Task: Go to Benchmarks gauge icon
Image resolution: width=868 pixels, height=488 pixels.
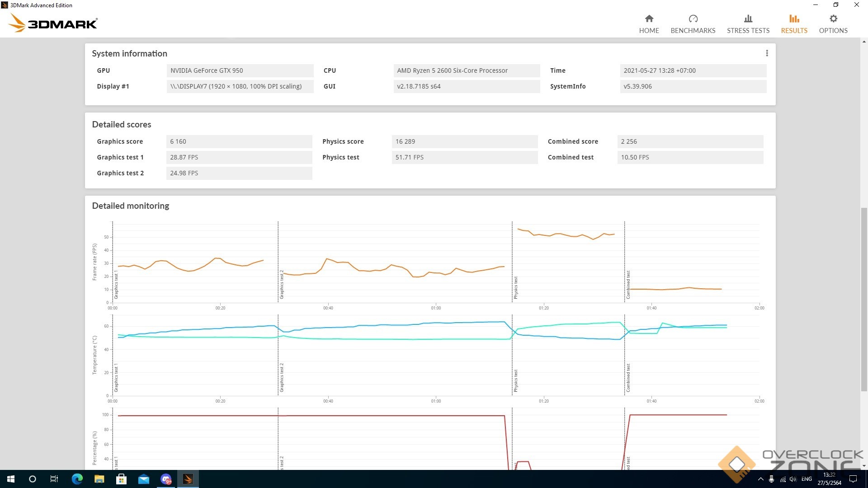Action: [x=693, y=19]
